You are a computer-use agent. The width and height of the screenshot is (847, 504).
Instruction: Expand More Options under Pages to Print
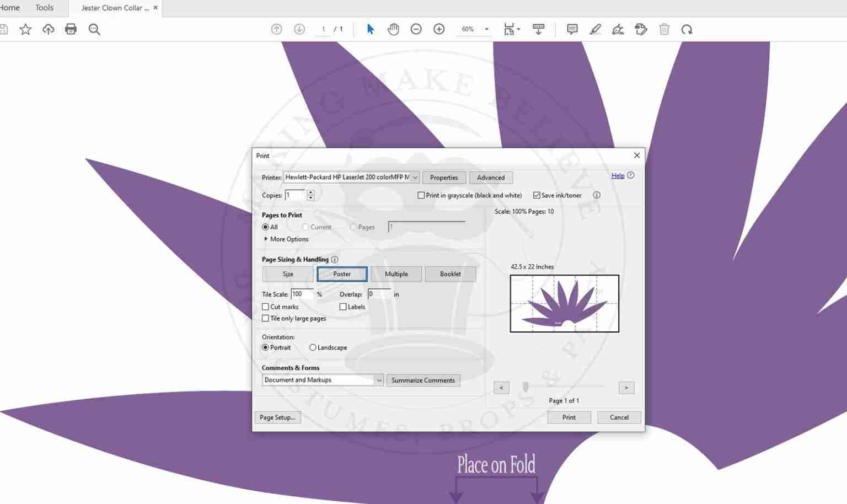286,239
